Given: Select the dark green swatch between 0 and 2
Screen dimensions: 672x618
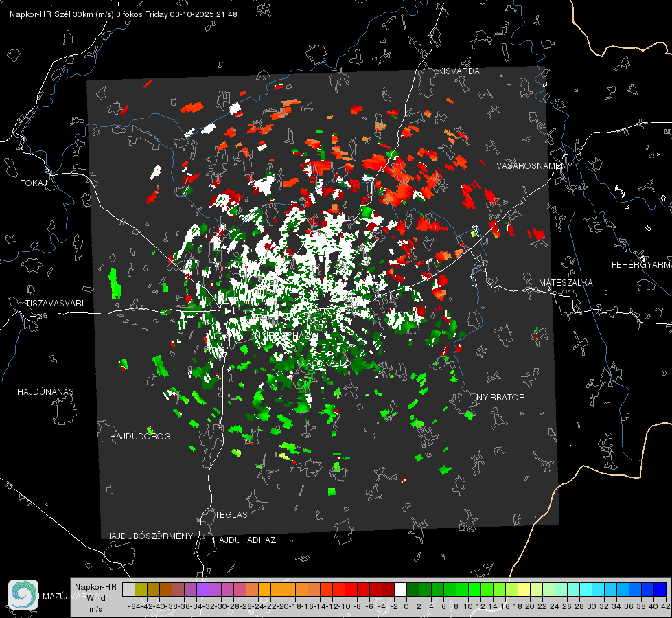Looking at the screenshot, I should (413, 589).
